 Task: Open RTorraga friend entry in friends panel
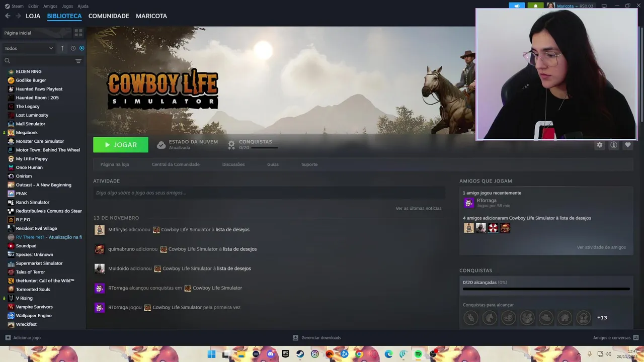coord(487,203)
